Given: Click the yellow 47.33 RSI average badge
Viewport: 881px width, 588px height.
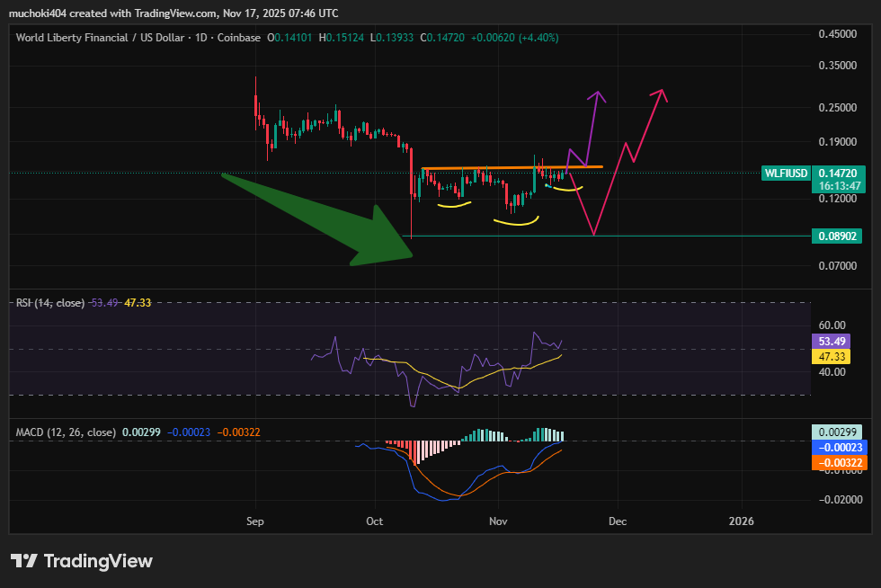Looking at the screenshot, I should [x=831, y=358].
